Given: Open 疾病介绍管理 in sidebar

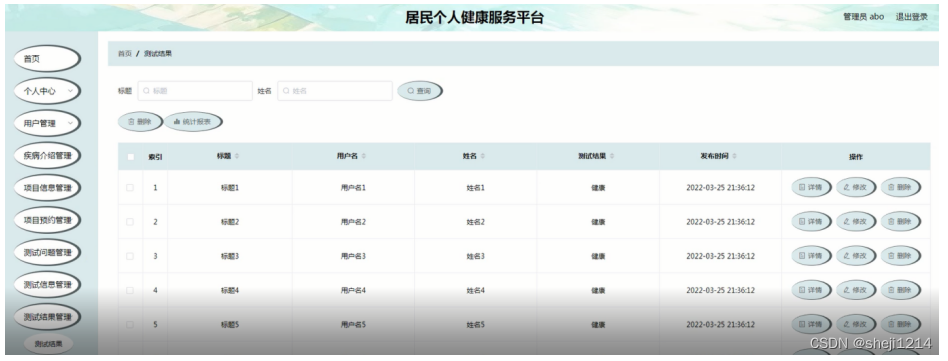Looking at the screenshot, I should click(x=47, y=155).
